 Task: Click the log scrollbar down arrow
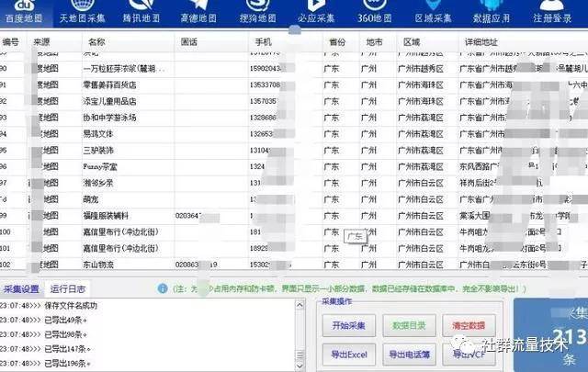pos(300,366)
